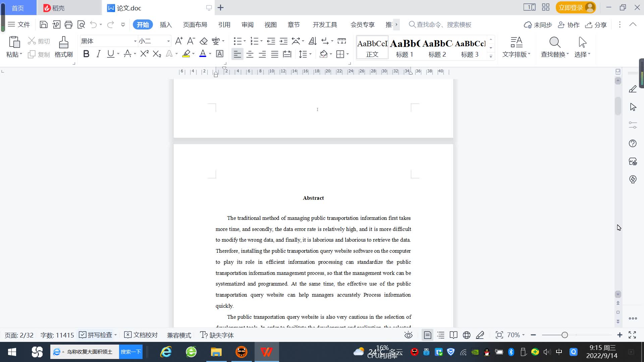Click the pen edit icon in right sidebar

point(633,89)
